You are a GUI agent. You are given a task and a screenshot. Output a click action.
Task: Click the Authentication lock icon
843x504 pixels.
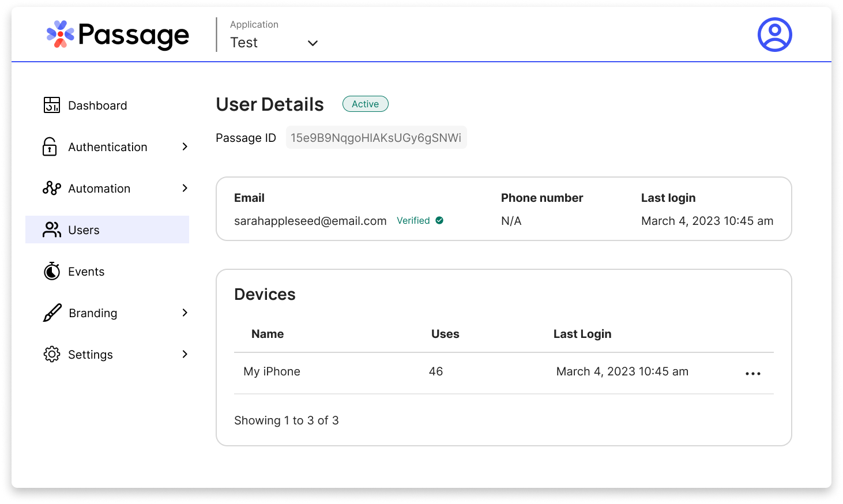click(x=51, y=146)
